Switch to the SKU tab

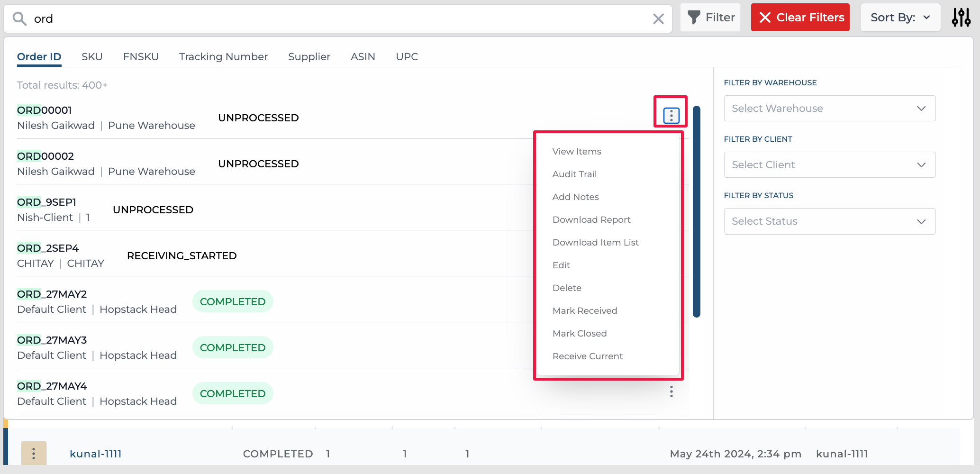click(x=92, y=57)
